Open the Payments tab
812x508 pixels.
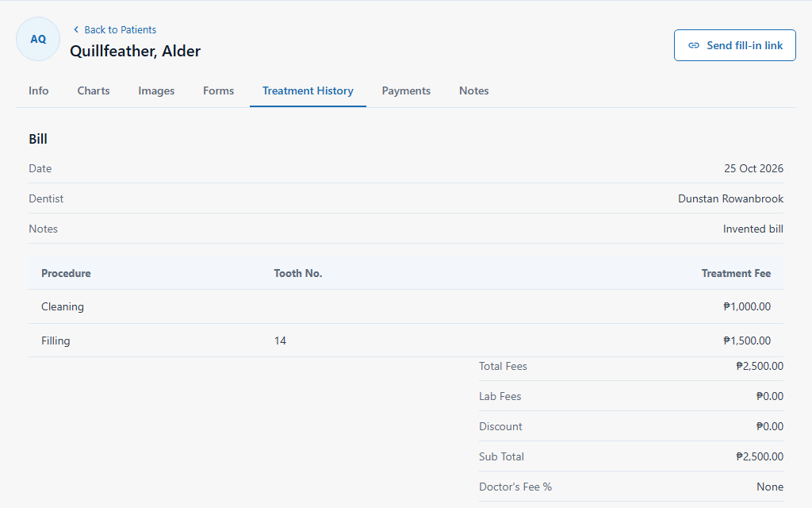406,90
